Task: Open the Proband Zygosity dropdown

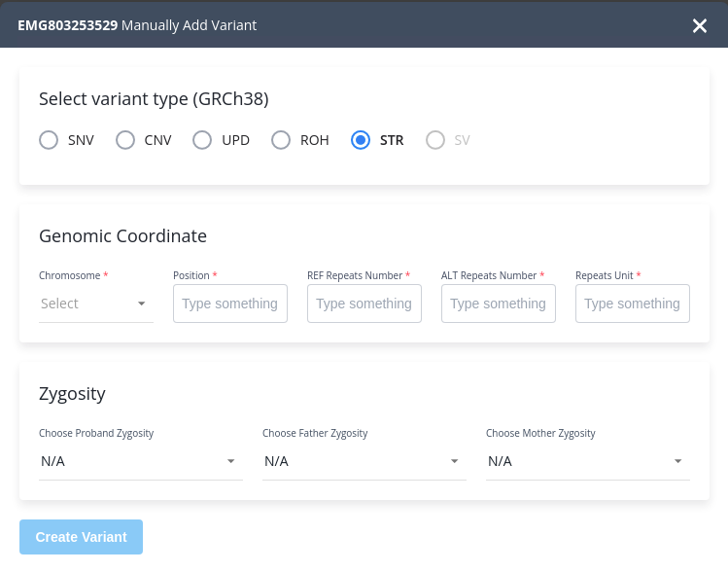Action: (141, 461)
